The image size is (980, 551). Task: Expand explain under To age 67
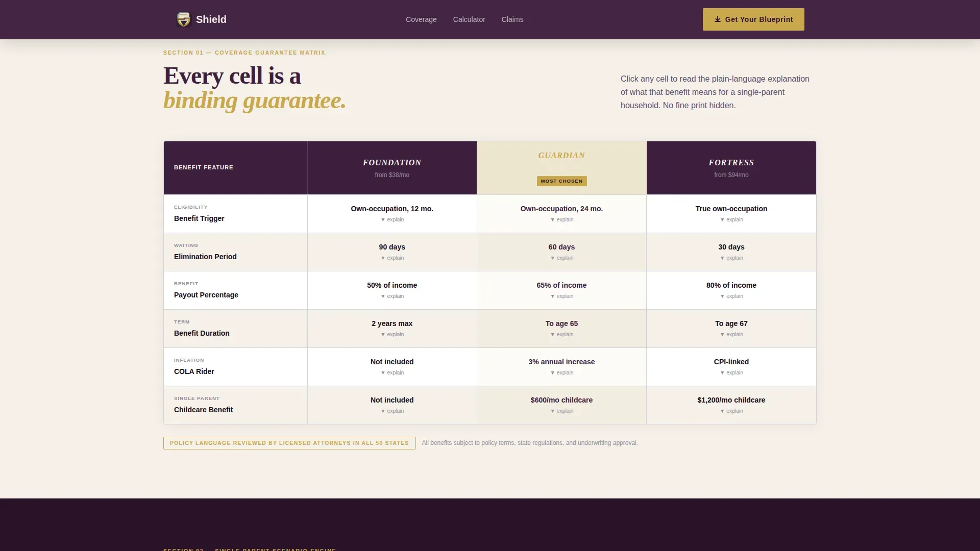tap(731, 335)
